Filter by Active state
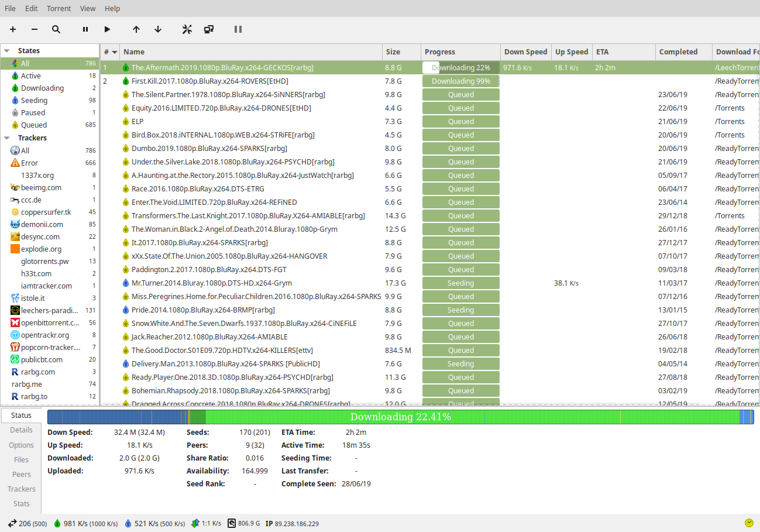760x532 pixels. click(x=50, y=75)
